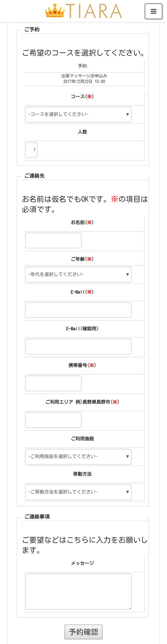Click the 人数 number of people field
This screenshot has height=644, width=167.
pyautogui.click(x=31, y=150)
